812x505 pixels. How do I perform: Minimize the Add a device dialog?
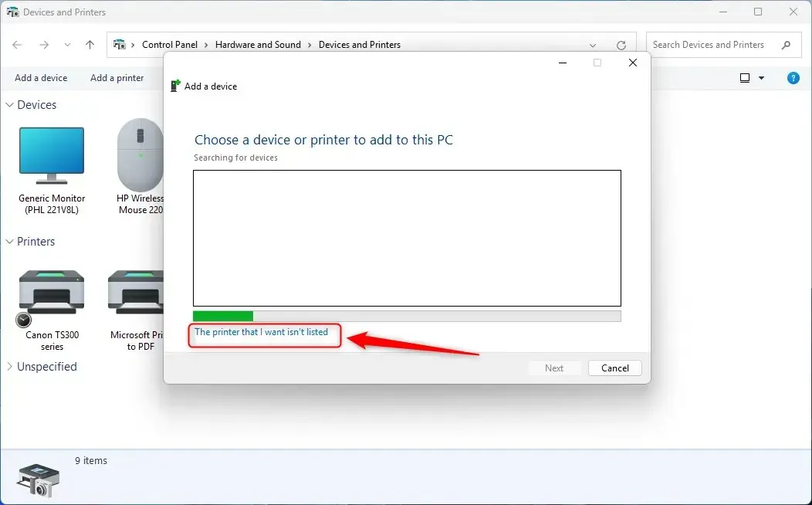coord(563,63)
